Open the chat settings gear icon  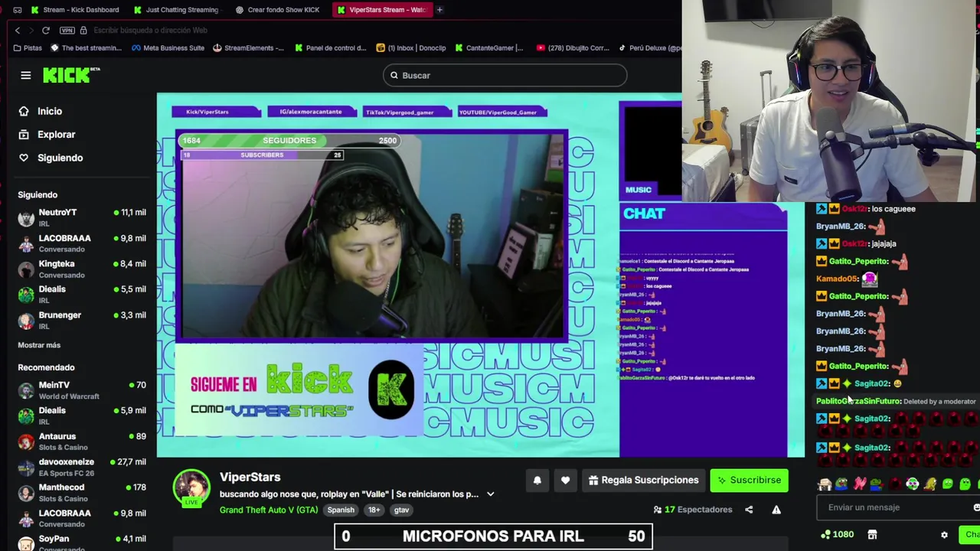[944, 535]
